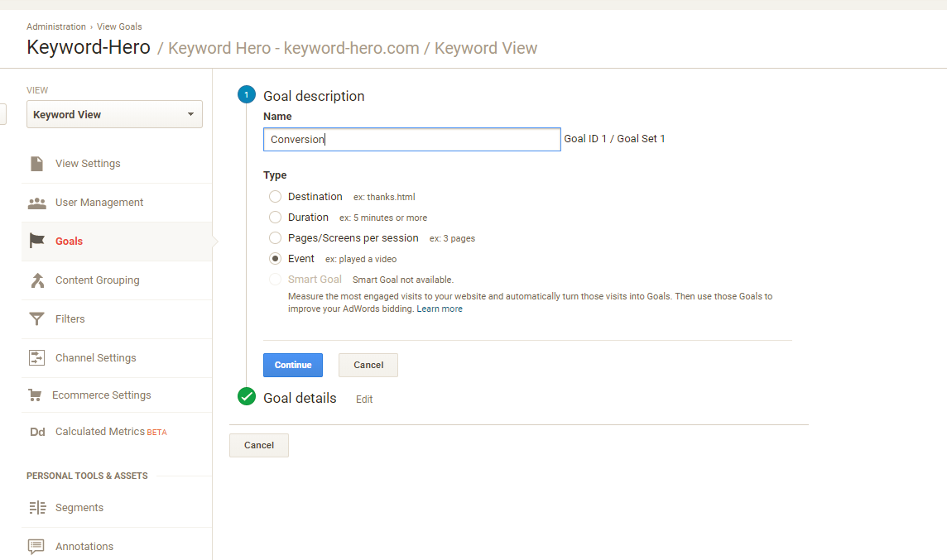Click the Goal details step heading
The image size is (947, 560).
coord(300,398)
